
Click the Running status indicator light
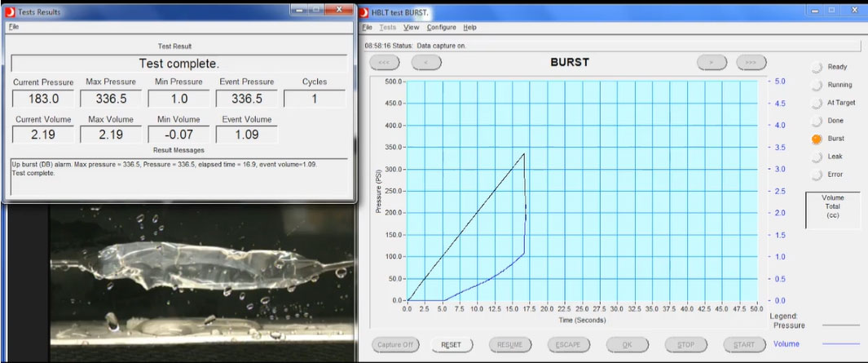click(817, 86)
